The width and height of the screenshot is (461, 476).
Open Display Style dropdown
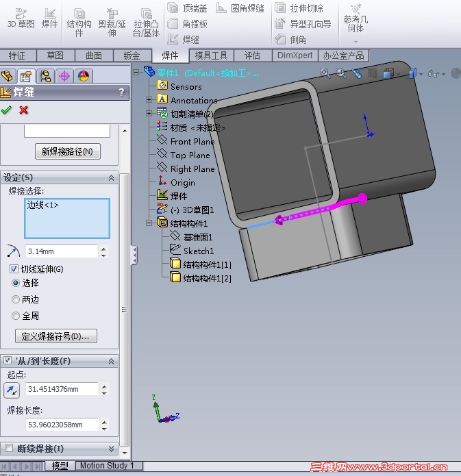[x=414, y=73]
